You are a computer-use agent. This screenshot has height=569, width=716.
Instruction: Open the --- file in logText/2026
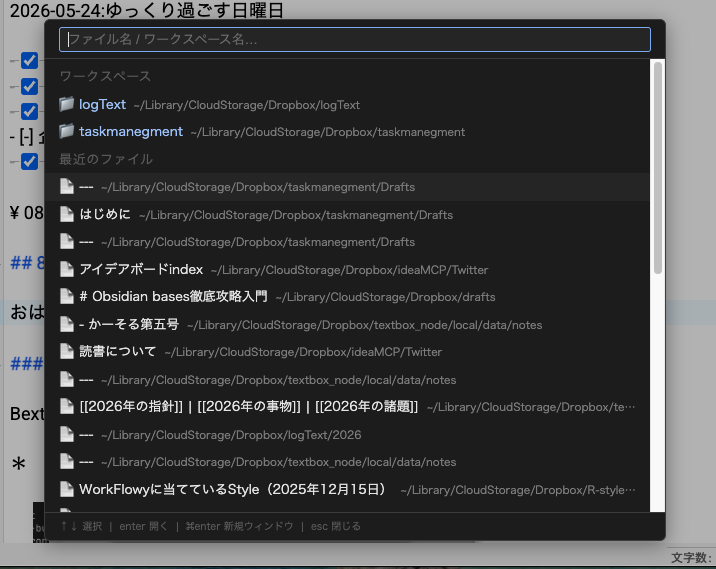coord(347,434)
